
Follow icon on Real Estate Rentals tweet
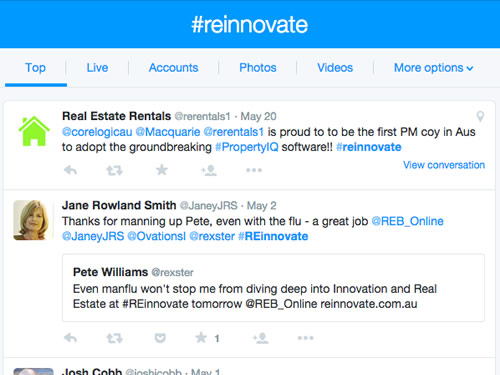(209, 170)
